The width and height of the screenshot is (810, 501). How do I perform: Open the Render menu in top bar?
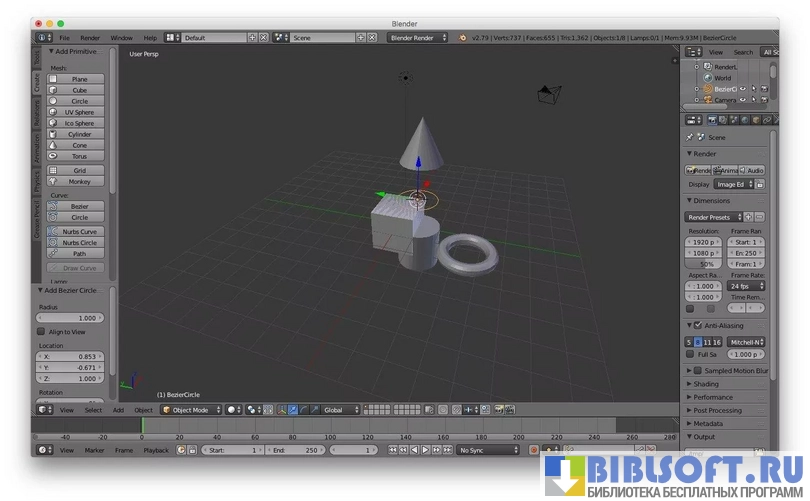coord(90,37)
